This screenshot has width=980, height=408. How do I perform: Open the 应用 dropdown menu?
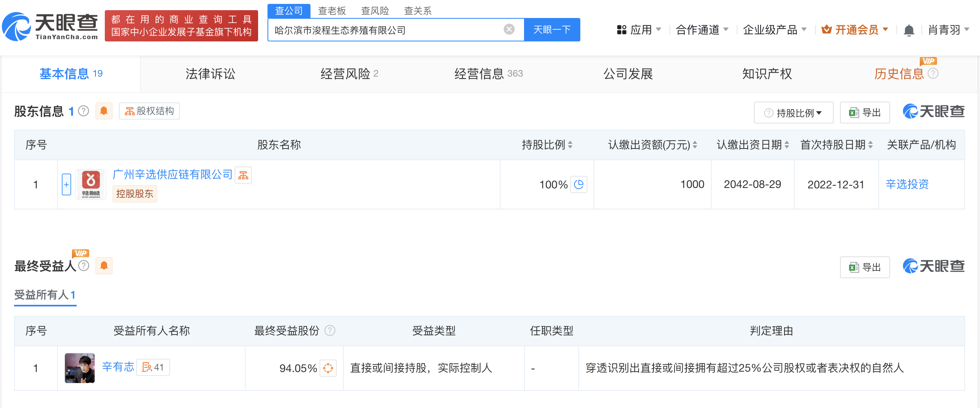(639, 30)
